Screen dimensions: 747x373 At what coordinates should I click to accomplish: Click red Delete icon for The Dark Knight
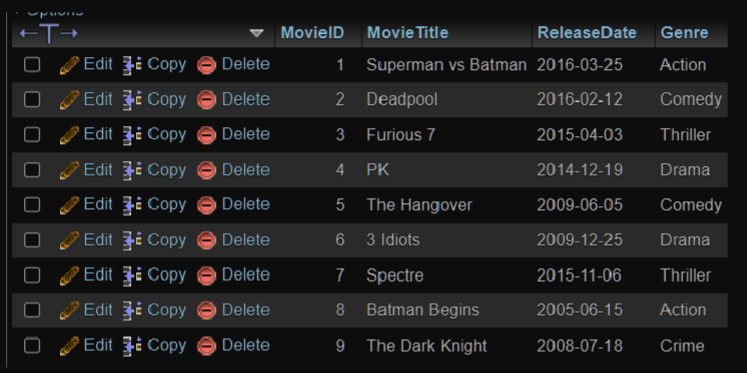click(207, 346)
